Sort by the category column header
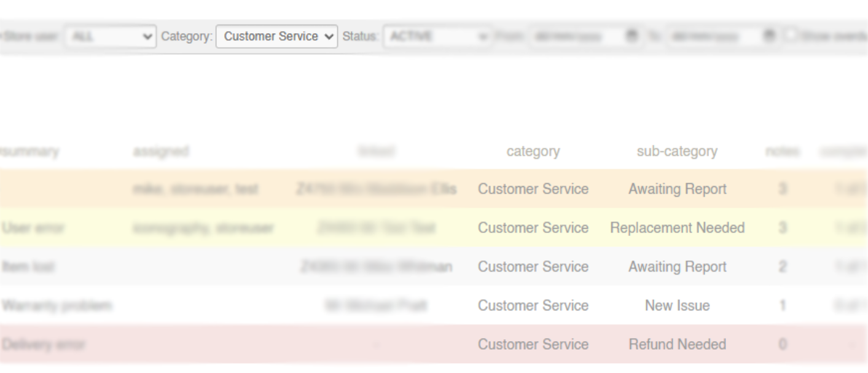 [533, 151]
